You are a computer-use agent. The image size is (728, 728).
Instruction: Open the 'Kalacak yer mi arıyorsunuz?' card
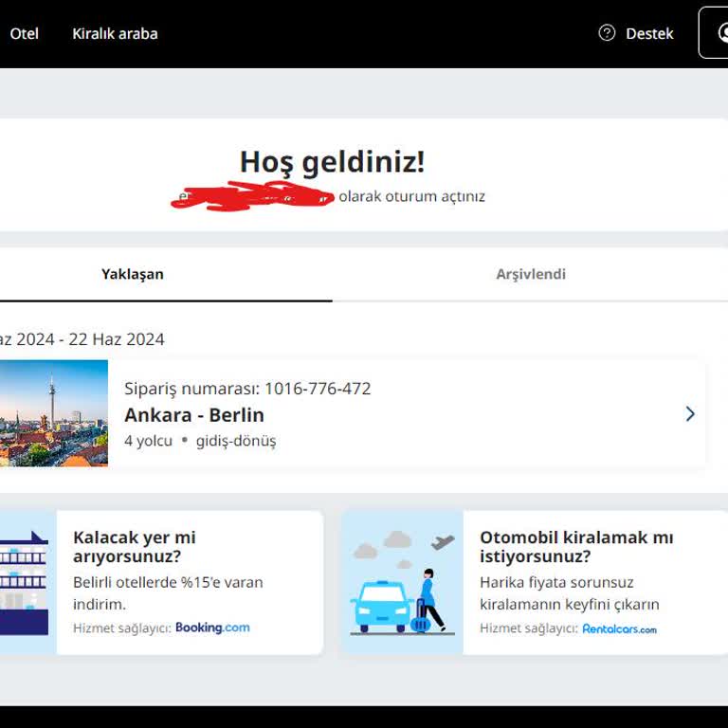[x=161, y=583]
